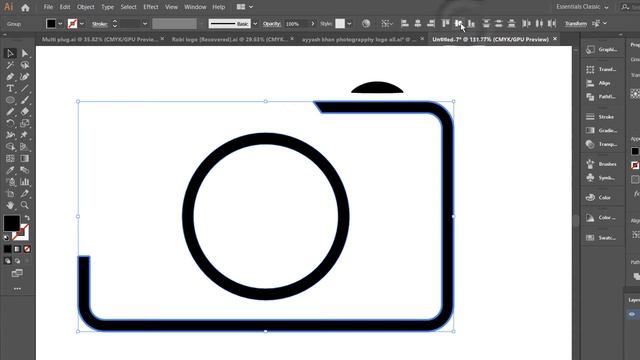Open arrange documents dropdown

[245, 7]
